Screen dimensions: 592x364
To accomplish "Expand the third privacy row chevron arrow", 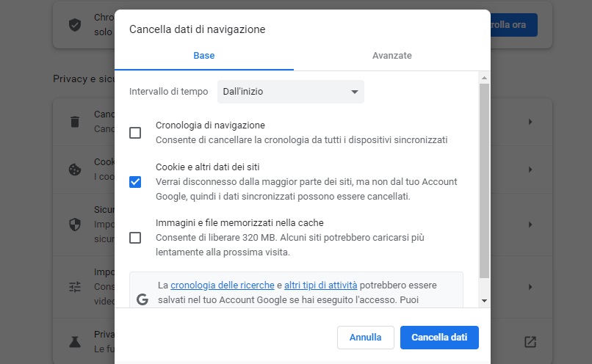I will (x=530, y=224).
